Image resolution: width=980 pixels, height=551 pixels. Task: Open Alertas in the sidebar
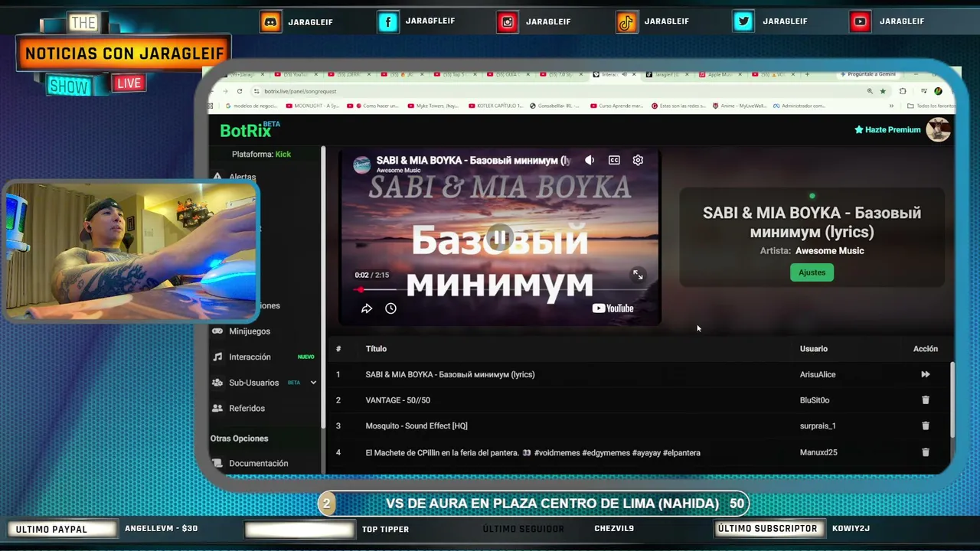click(x=242, y=177)
